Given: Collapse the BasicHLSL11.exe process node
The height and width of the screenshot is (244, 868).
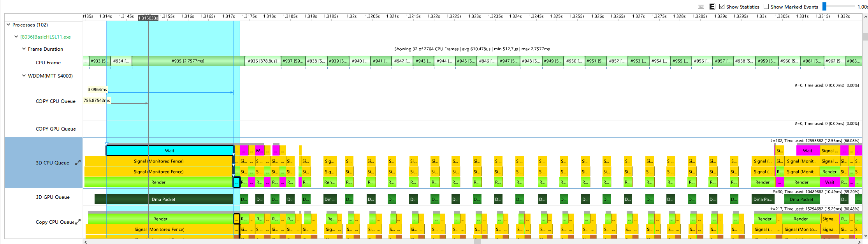Looking at the screenshot, I should click(x=16, y=37).
